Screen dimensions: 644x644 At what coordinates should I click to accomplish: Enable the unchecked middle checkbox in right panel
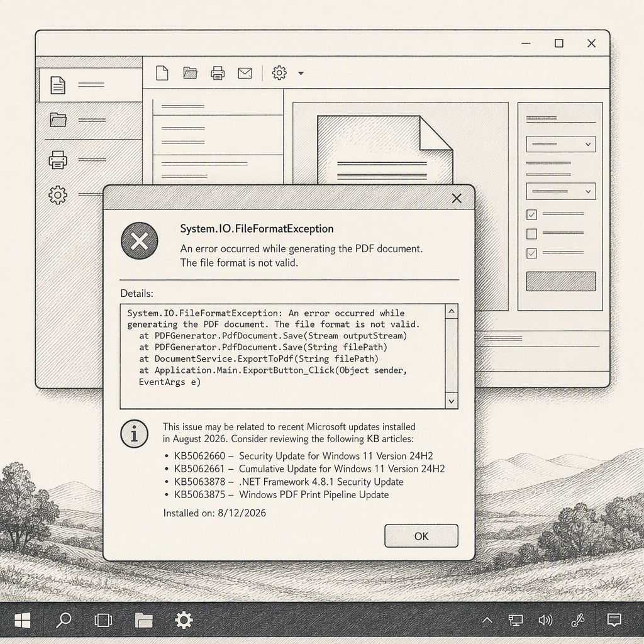click(x=531, y=234)
